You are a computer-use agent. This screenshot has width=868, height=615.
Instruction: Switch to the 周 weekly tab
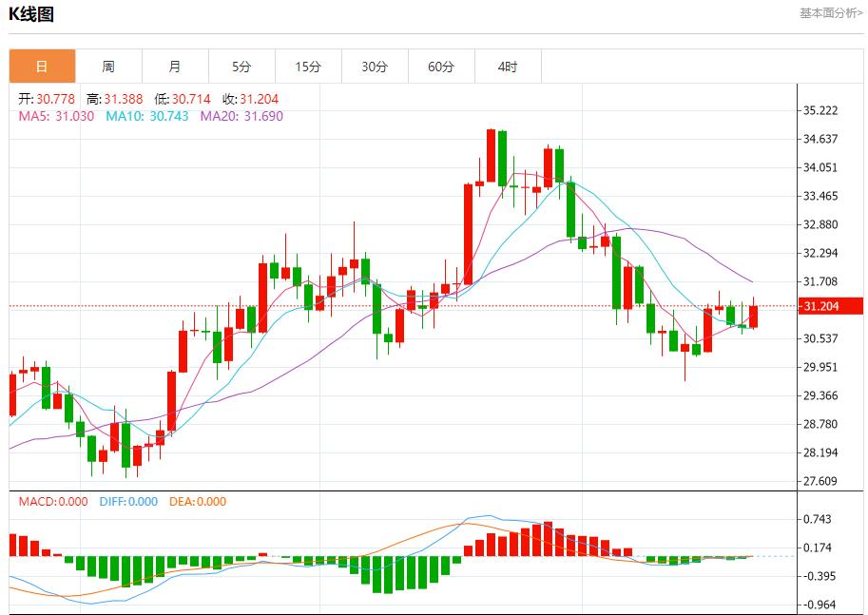(108, 67)
